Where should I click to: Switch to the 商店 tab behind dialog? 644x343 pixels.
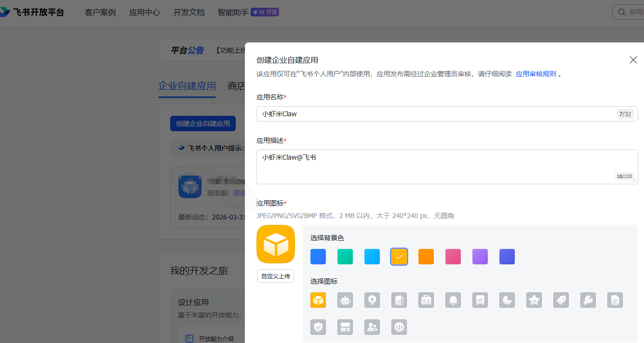[x=236, y=86]
